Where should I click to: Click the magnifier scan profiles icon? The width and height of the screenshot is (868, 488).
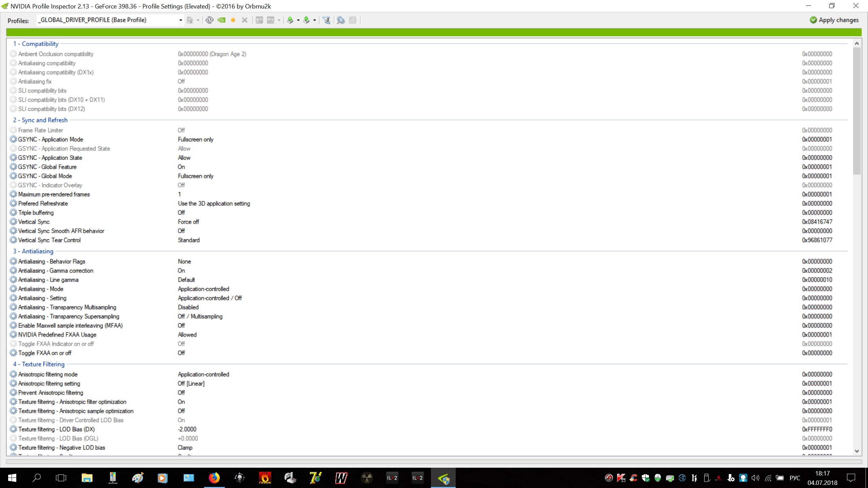click(x=341, y=20)
